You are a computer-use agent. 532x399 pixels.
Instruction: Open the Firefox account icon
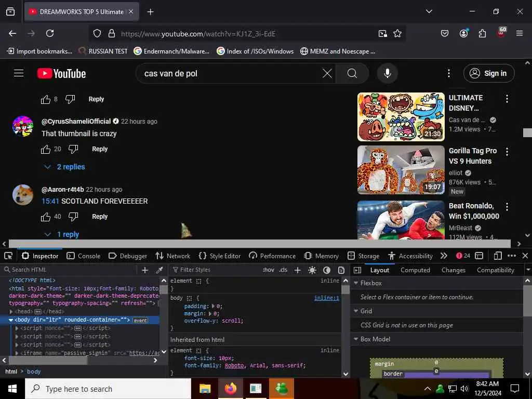pyautogui.click(x=463, y=33)
